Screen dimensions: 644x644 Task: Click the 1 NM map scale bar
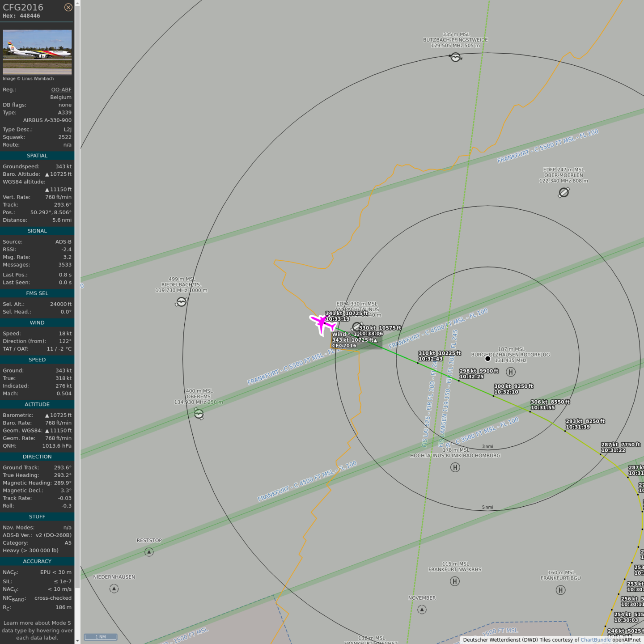[x=101, y=637]
